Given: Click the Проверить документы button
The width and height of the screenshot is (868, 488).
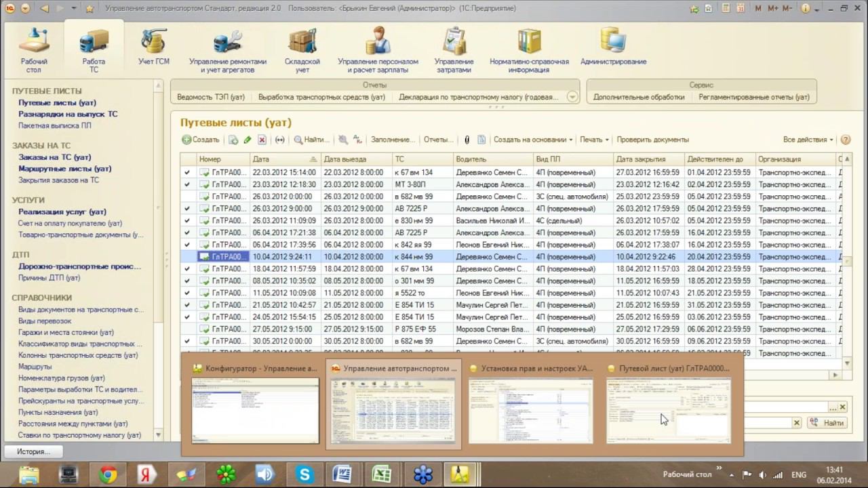Looking at the screenshot, I should [x=653, y=140].
